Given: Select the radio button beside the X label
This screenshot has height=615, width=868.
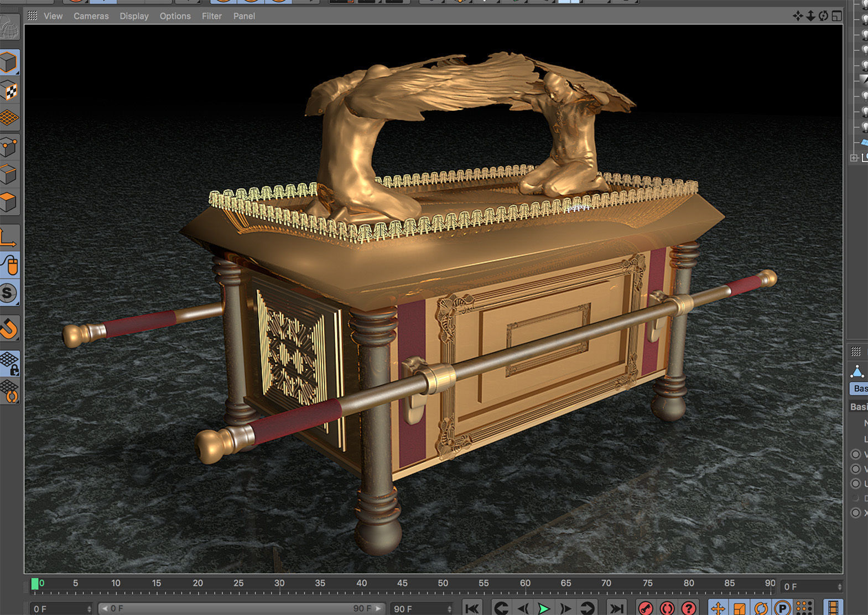Looking at the screenshot, I should [x=856, y=513].
